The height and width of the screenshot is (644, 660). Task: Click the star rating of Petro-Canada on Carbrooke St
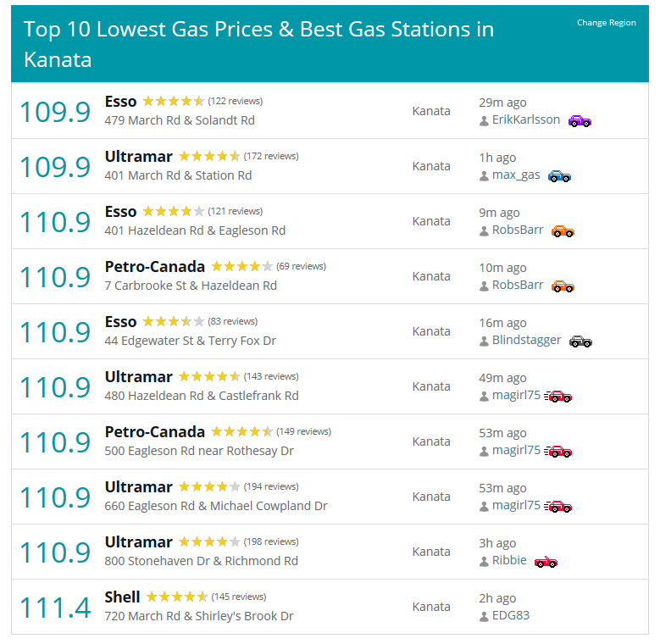tap(241, 266)
